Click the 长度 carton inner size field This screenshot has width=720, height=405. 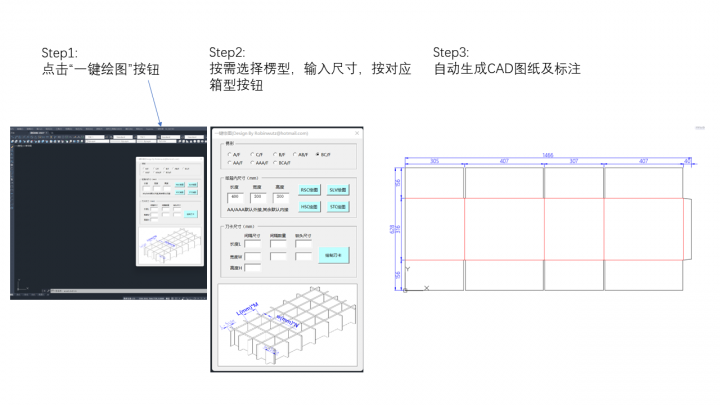(x=237, y=197)
